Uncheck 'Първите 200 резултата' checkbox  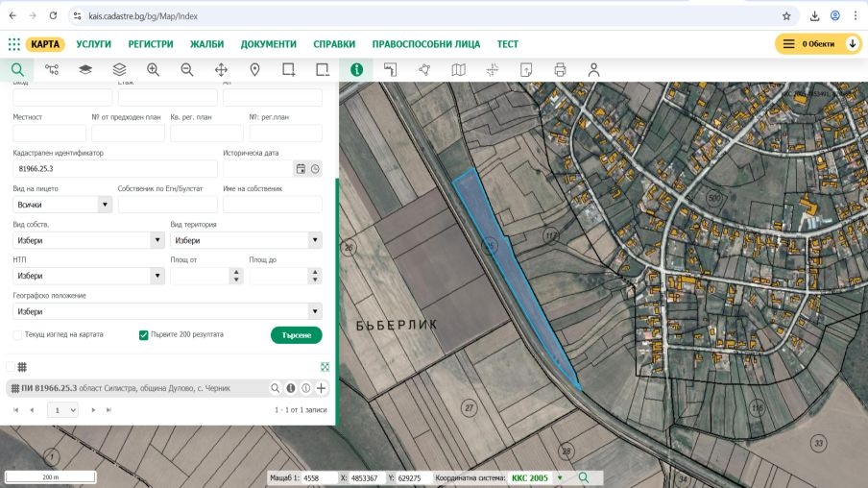pyautogui.click(x=144, y=335)
